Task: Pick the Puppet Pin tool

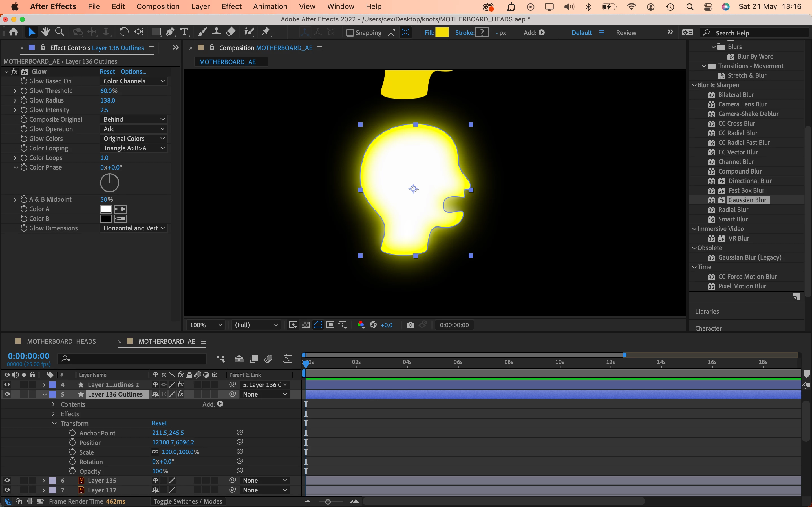Action: point(266,32)
